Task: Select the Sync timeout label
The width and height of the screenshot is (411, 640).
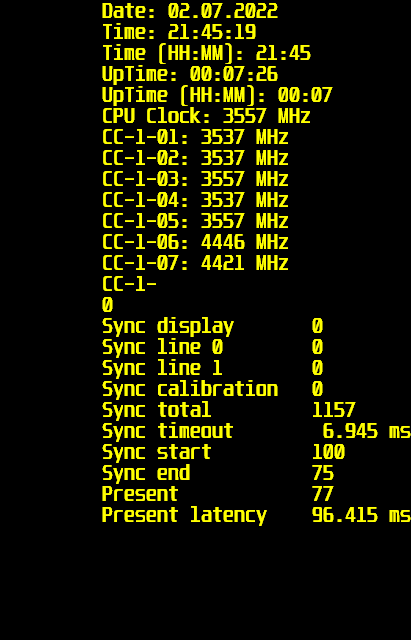Action: pyautogui.click(x=167, y=431)
